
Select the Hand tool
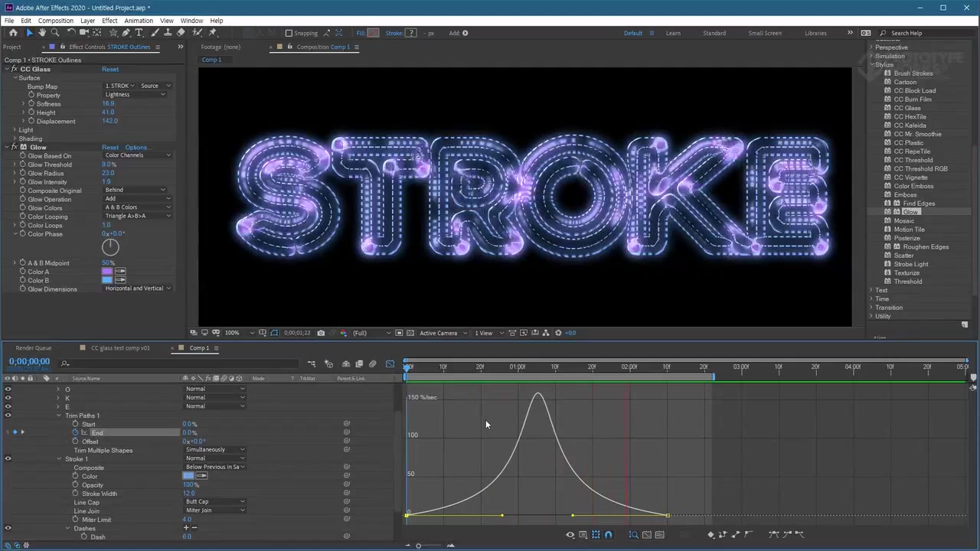tap(42, 33)
